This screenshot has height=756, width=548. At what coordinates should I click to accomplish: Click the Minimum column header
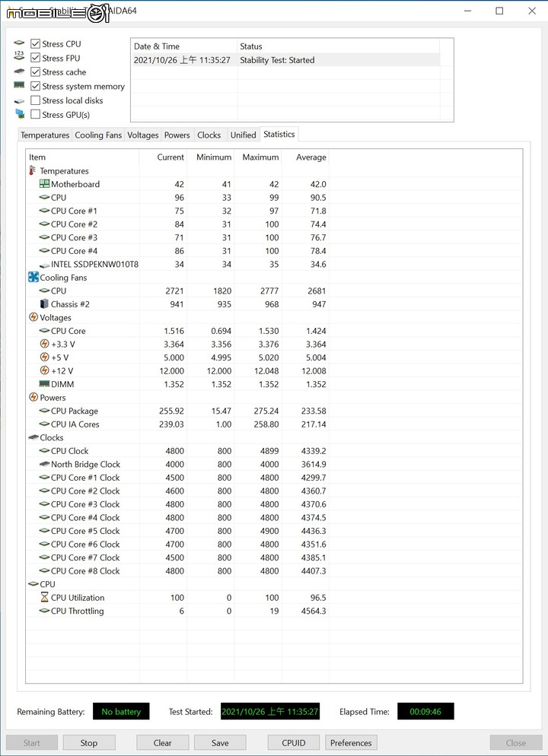(211, 157)
